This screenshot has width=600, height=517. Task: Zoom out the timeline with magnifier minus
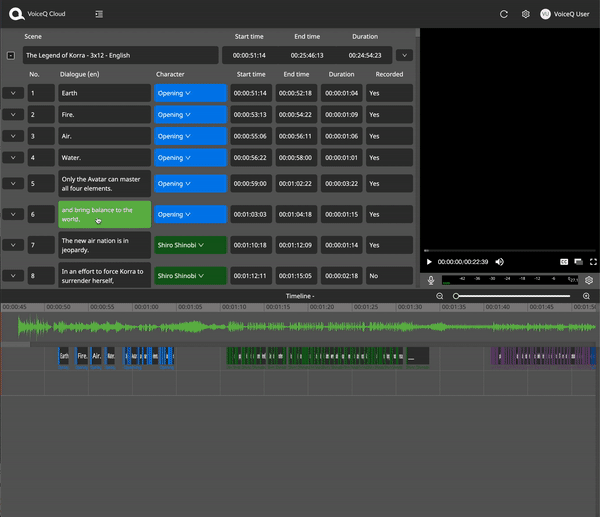coord(440,296)
